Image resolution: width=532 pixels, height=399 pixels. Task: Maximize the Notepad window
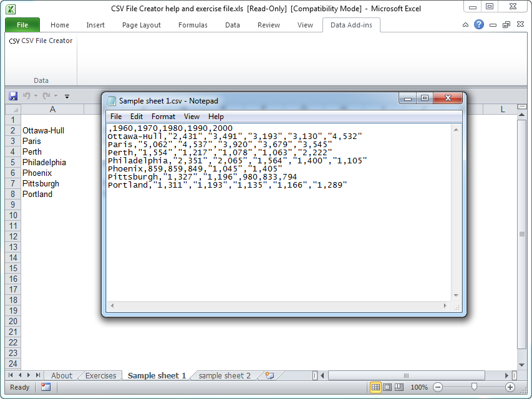pyautogui.click(x=425, y=99)
